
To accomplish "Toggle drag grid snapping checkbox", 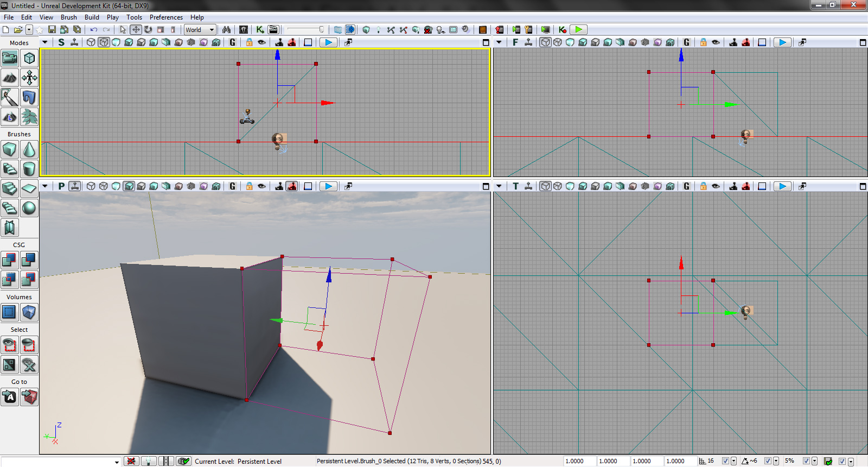I will [725, 461].
